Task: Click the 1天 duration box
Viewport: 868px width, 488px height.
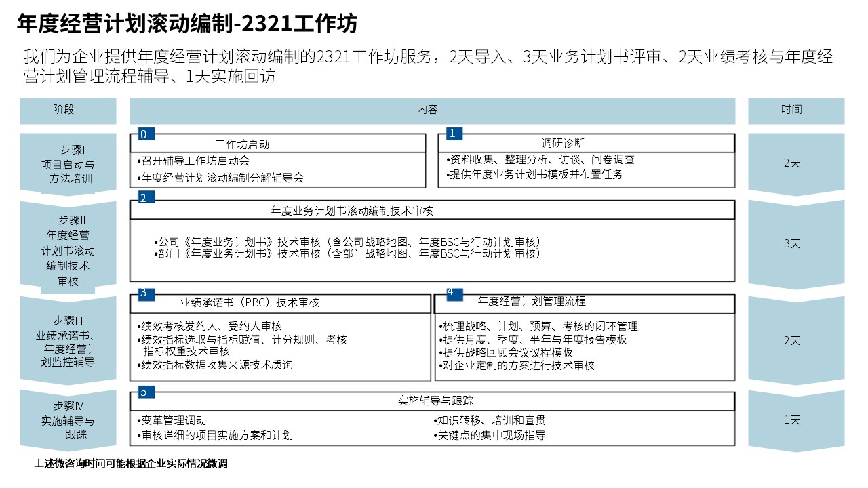Action: [796, 420]
